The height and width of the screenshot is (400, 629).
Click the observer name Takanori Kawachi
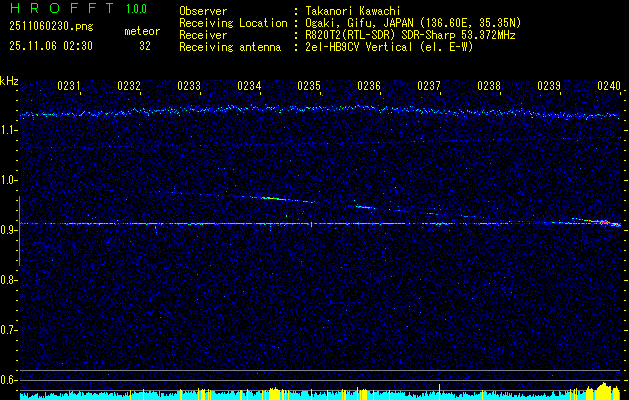pyautogui.click(x=352, y=11)
